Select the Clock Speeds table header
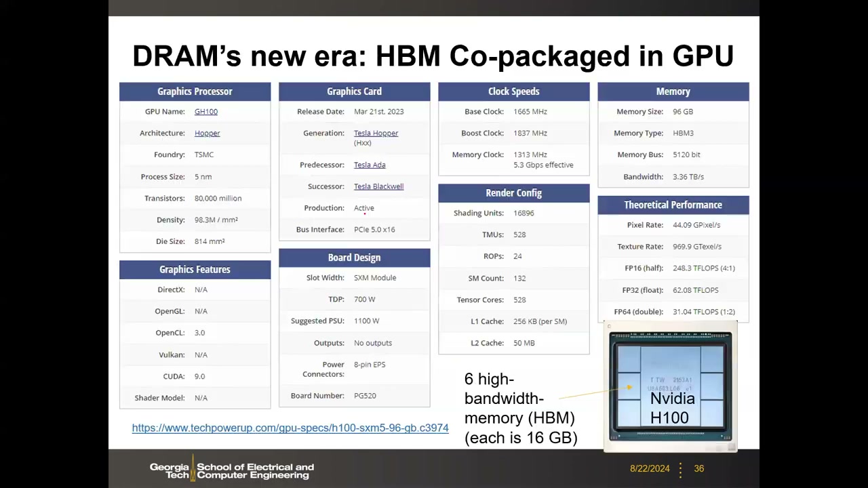The width and height of the screenshot is (868, 488). pos(513,91)
